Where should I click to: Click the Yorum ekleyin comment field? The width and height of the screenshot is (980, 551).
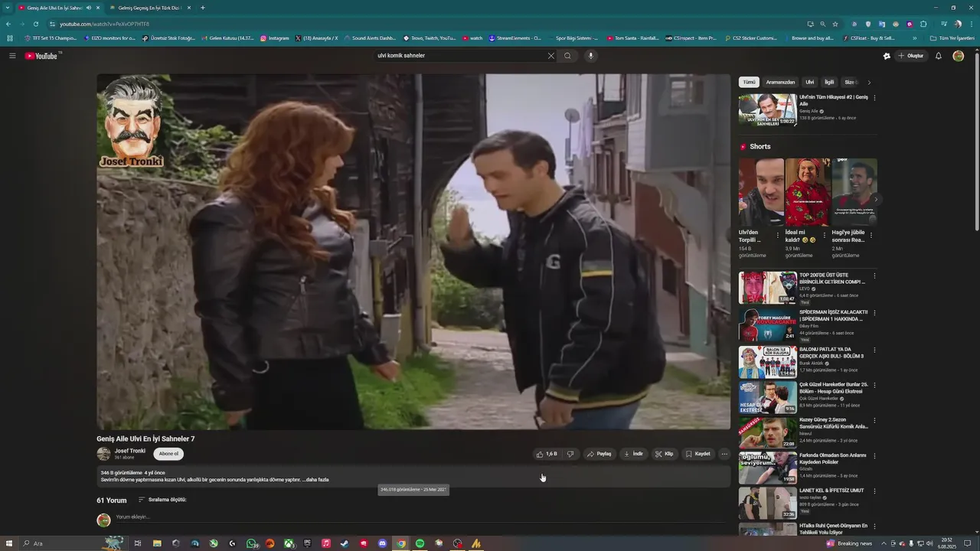(420, 517)
